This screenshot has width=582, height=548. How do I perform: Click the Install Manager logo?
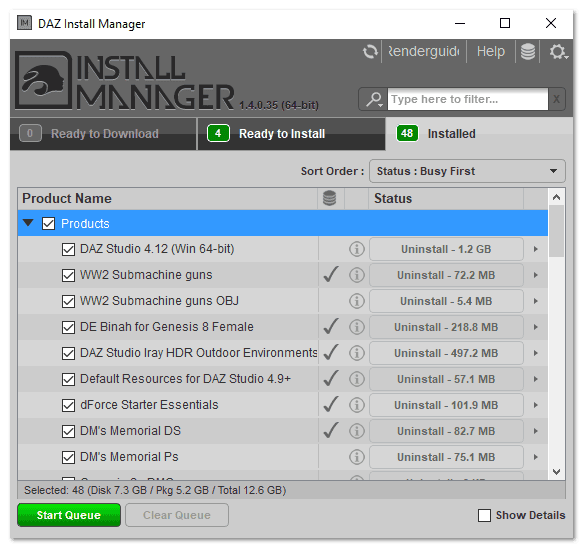point(125,81)
